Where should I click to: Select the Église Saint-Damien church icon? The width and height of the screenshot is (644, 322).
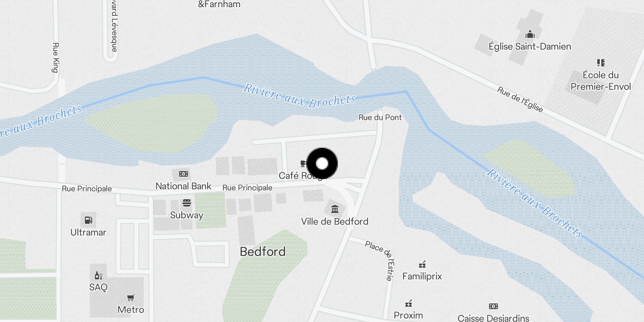click(x=530, y=34)
